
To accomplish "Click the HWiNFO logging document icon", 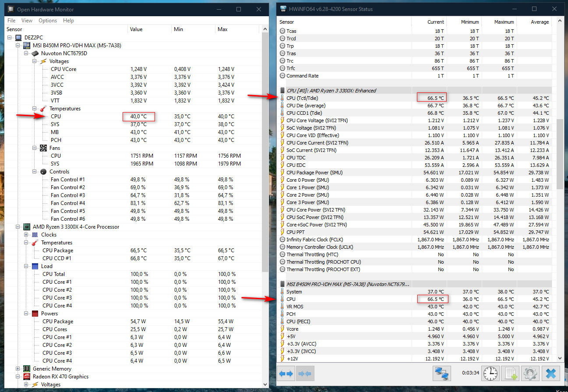I will click(x=511, y=374).
